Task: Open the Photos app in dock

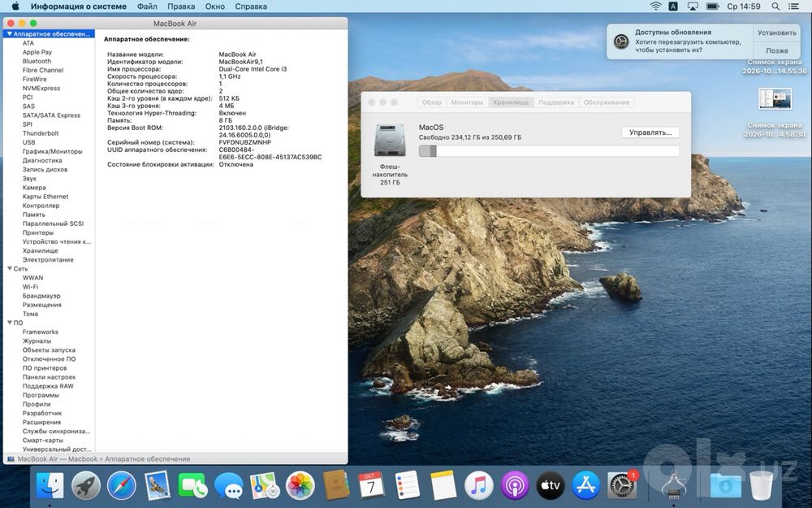Action: click(x=300, y=486)
